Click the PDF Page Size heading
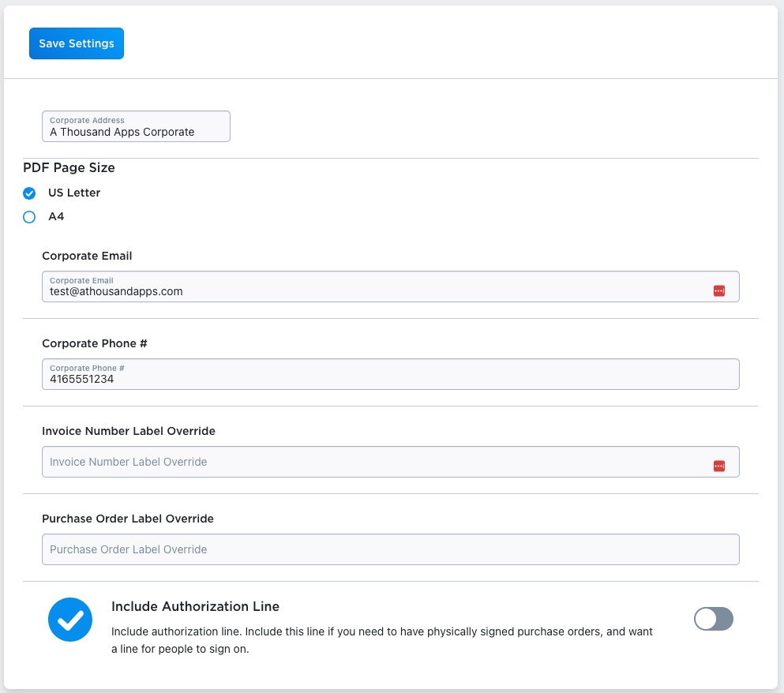 [69, 167]
